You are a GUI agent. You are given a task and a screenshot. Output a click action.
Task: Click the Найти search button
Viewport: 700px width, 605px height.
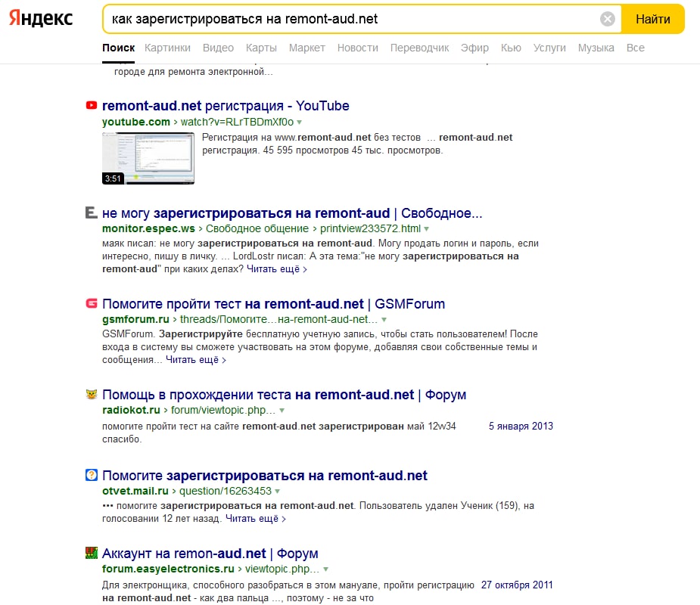pos(652,19)
